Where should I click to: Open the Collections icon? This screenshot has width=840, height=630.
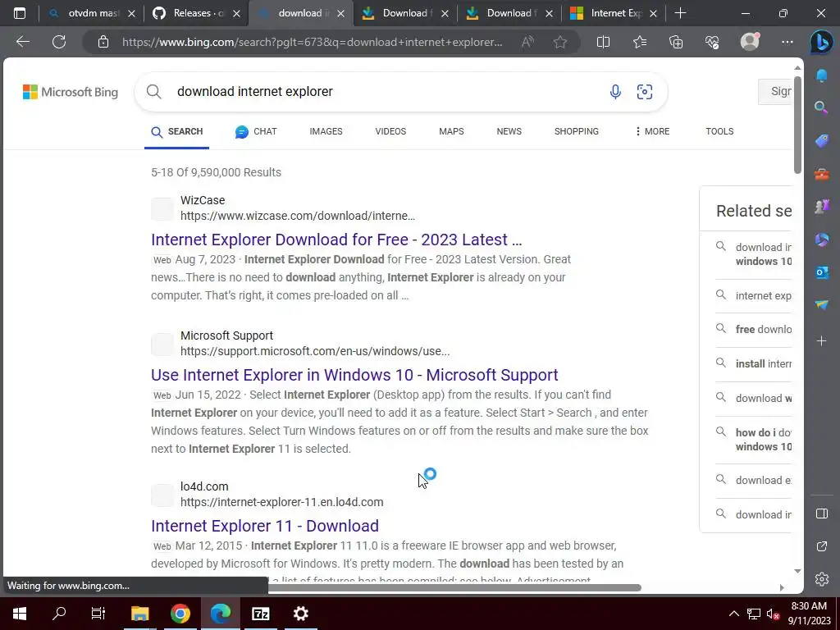pyautogui.click(x=676, y=42)
